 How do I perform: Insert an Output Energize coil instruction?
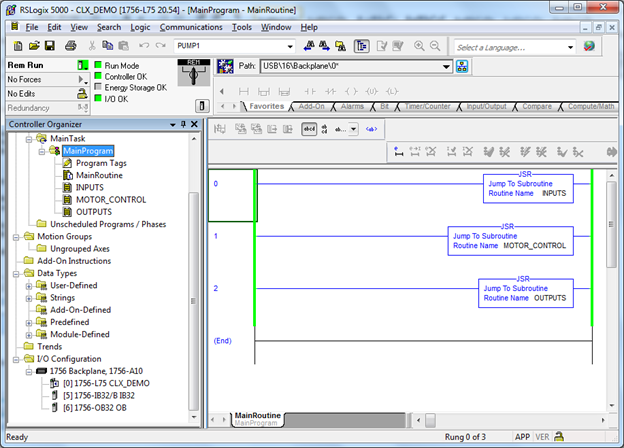(x=351, y=92)
